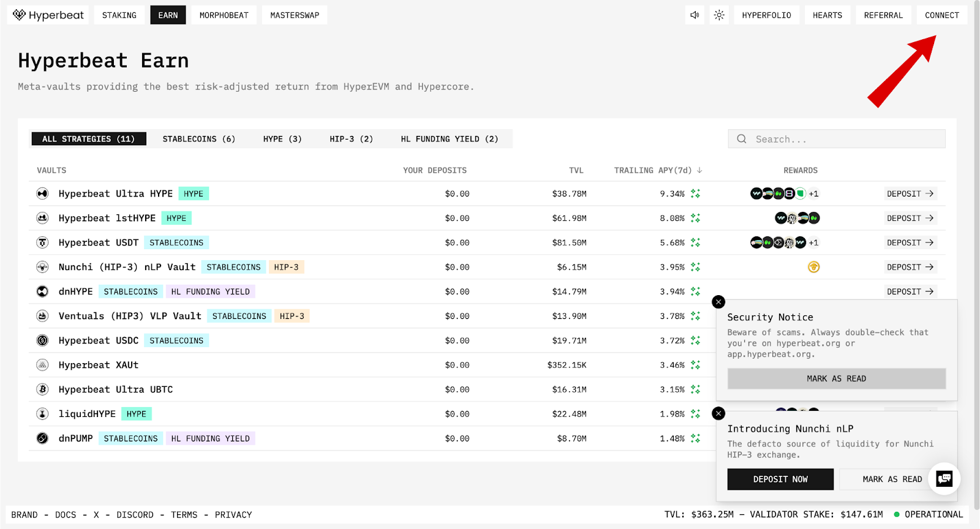Click the Operational status indicator
This screenshot has width=980, height=529.
[929, 515]
